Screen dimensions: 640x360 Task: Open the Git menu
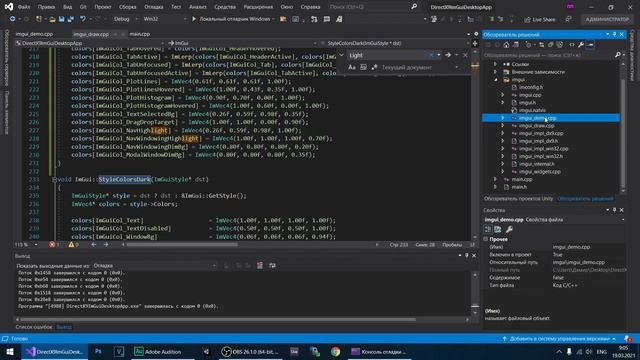tap(83, 7)
